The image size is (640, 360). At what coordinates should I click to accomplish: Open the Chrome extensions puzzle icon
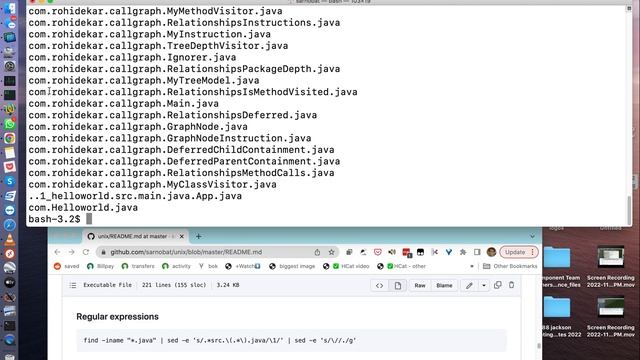(x=463, y=252)
